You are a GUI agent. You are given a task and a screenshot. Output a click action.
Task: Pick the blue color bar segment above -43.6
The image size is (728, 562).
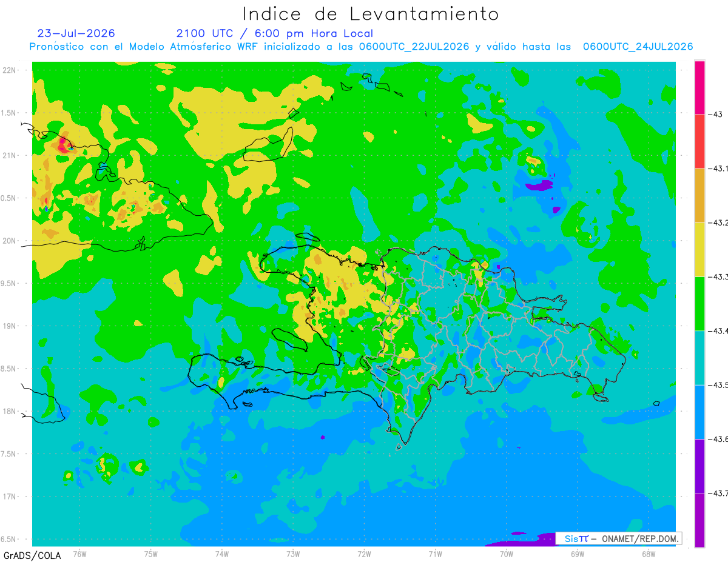[x=699, y=412]
